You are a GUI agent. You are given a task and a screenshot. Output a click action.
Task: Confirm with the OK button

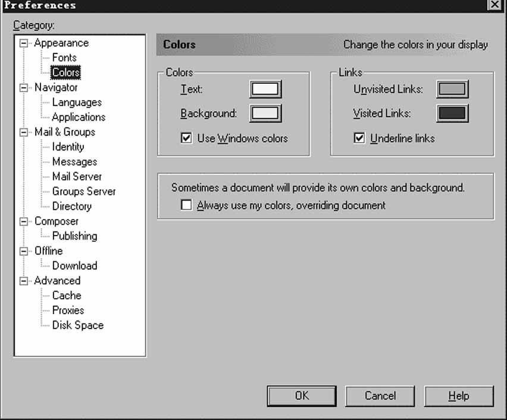(302, 396)
